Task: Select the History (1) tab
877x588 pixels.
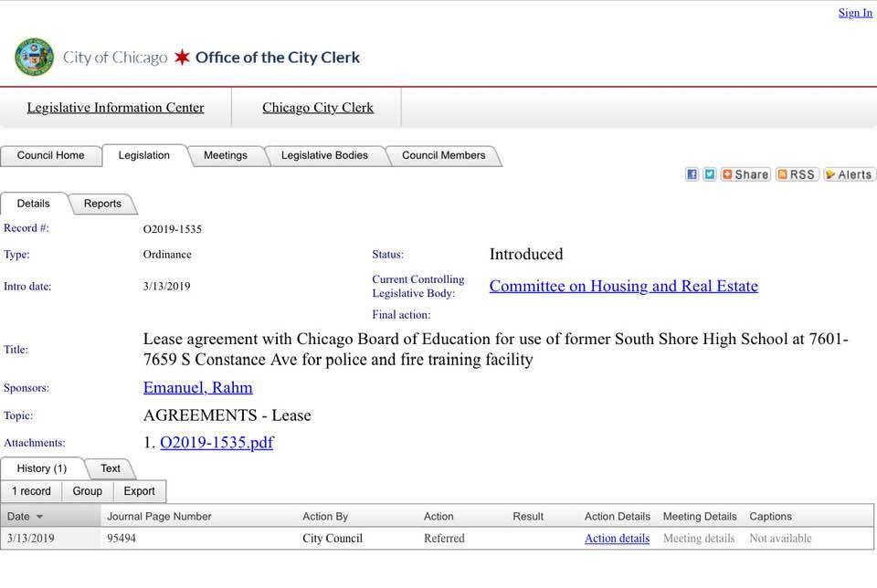Action: (42, 468)
